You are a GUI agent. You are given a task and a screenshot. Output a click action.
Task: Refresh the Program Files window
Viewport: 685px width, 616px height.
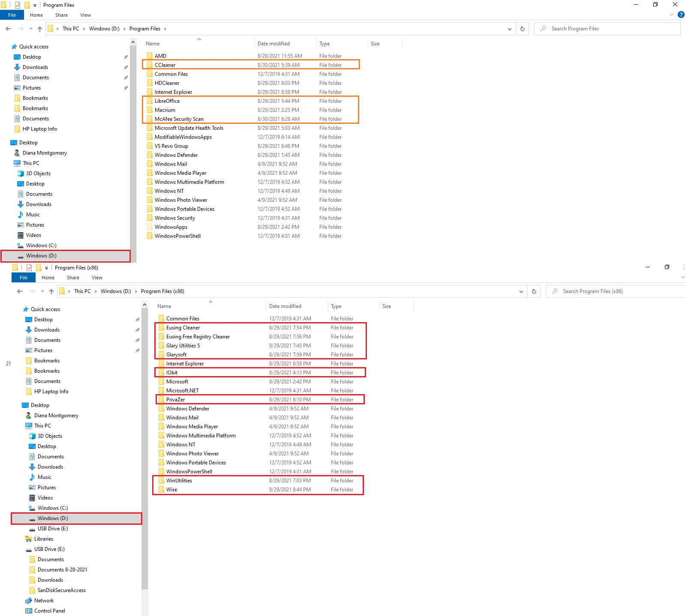(x=522, y=29)
